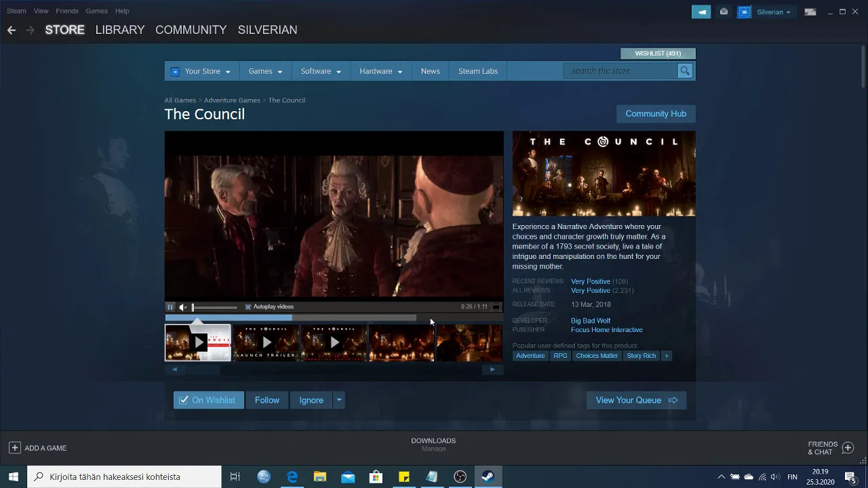Click the forward navigation arrow
868x488 pixels.
click(30, 30)
